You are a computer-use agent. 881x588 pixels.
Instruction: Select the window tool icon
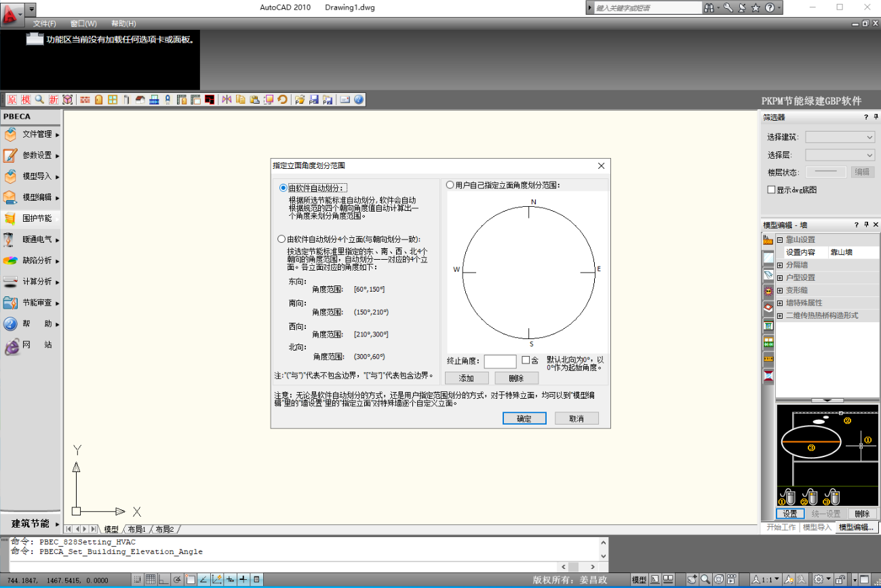(113, 100)
